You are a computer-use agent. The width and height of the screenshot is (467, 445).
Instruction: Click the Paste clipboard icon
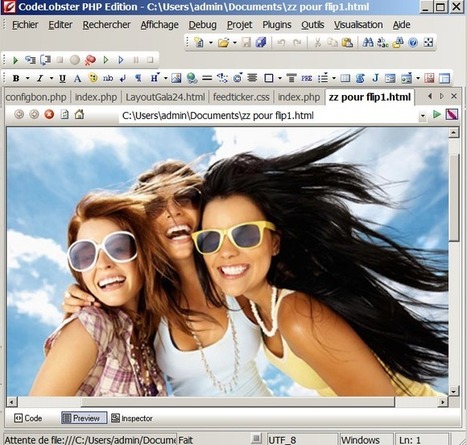click(347, 42)
